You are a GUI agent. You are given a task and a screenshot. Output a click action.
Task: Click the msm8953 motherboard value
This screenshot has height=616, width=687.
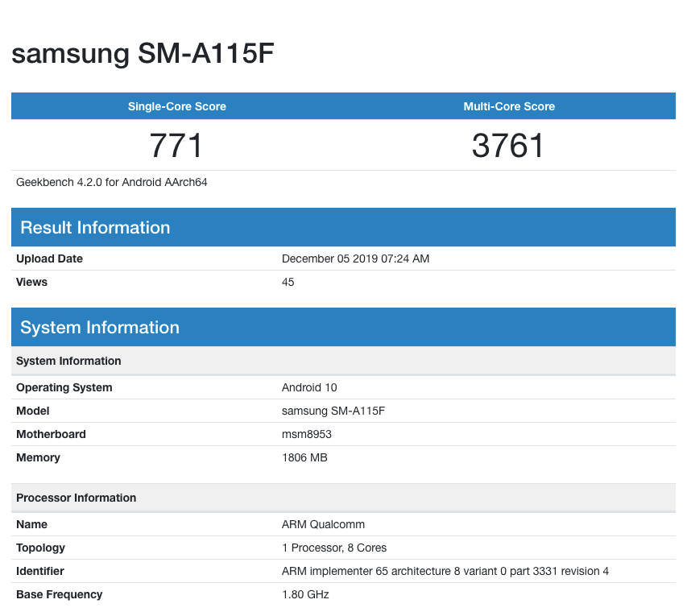click(307, 434)
